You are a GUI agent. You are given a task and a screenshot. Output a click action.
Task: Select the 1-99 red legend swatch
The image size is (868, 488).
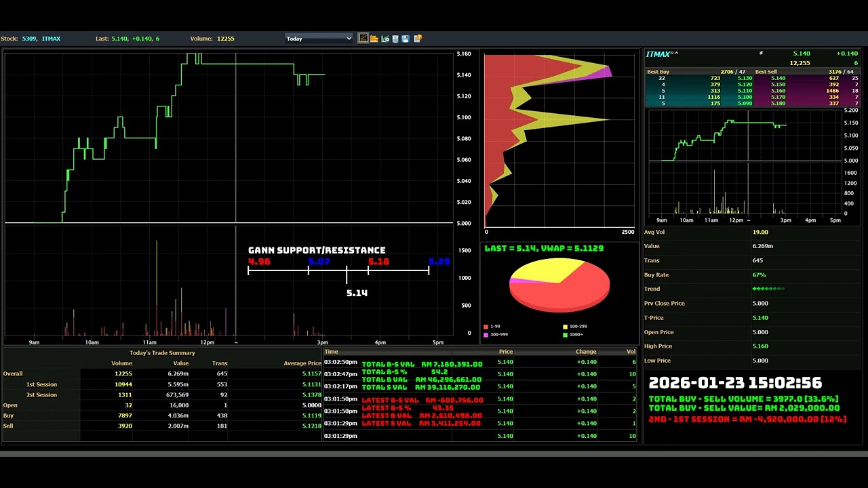[x=486, y=327]
